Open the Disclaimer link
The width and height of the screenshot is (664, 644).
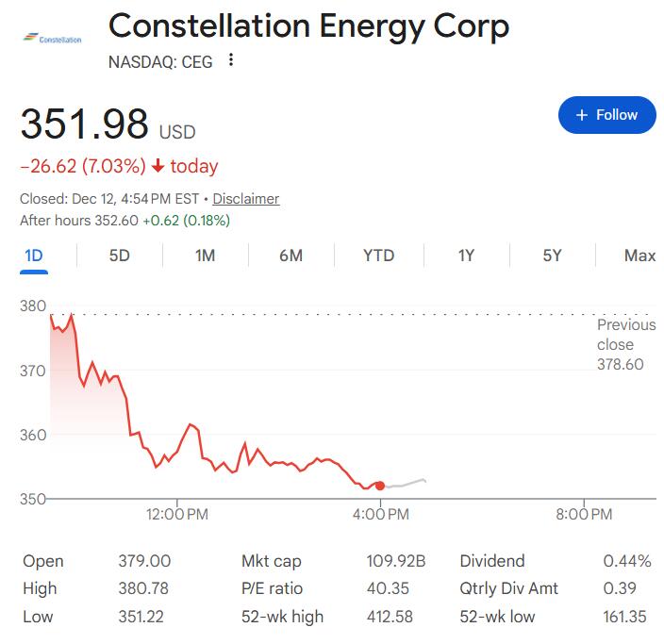[245, 199]
